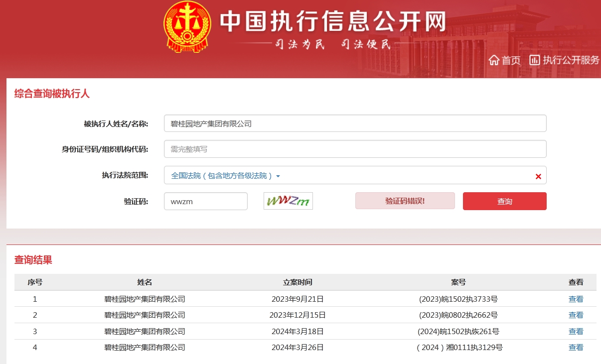Focus the 被执行人姓名/名称 input field
The image size is (601, 364).
click(355, 123)
